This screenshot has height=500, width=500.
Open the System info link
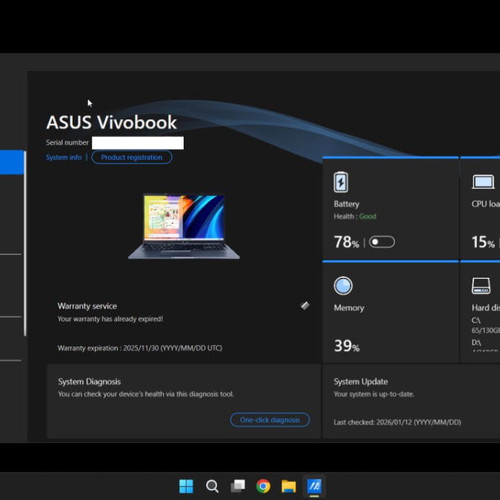point(64,157)
